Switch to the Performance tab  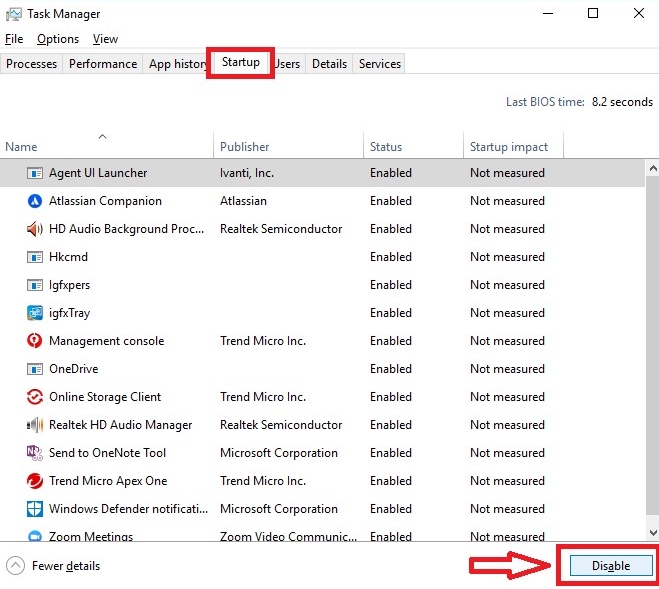pos(103,64)
